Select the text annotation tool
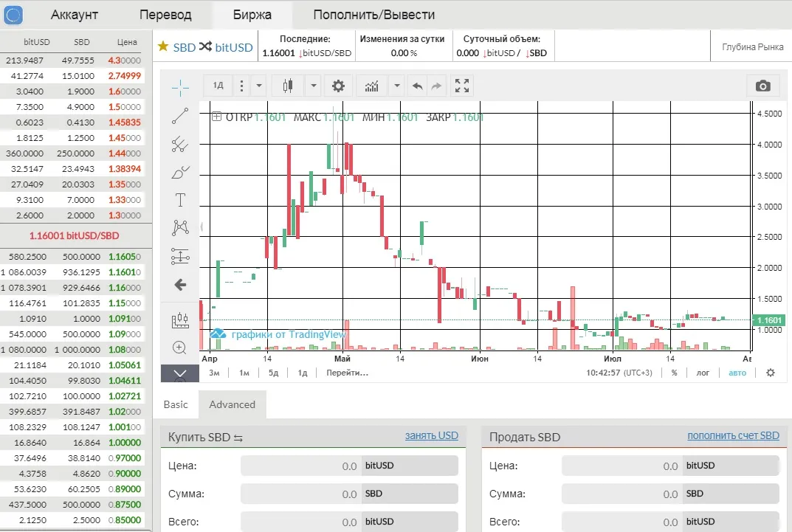The height and width of the screenshot is (532, 792). pyautogui.click(x=180, y=200)
